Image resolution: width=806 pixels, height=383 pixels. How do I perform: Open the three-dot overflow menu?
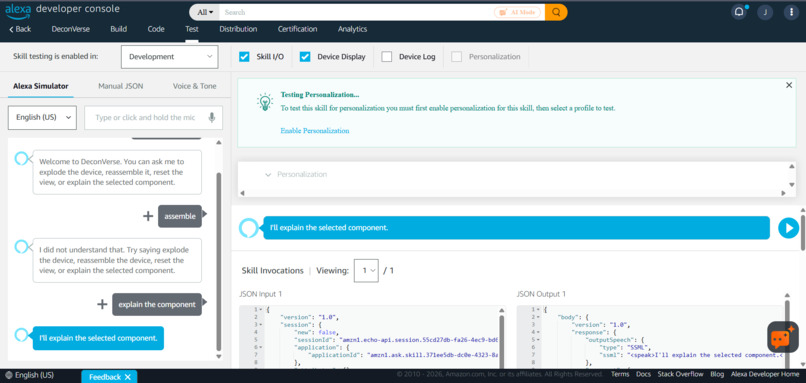[791, 13]
